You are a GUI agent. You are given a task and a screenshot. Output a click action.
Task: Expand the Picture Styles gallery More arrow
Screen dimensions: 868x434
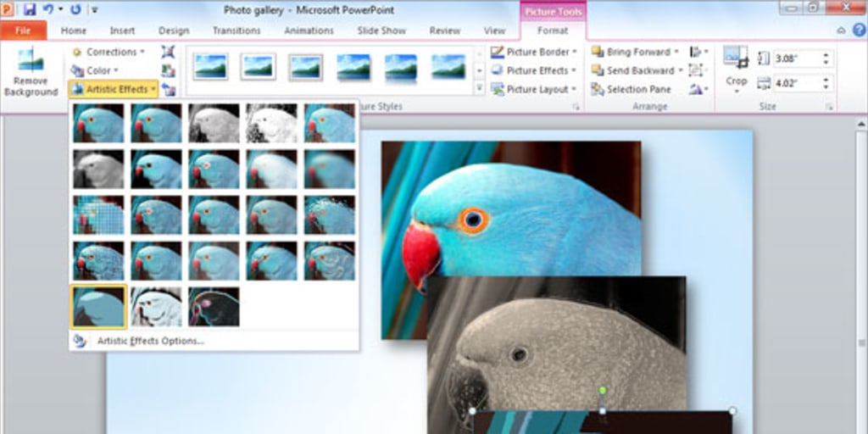point(479,88)
